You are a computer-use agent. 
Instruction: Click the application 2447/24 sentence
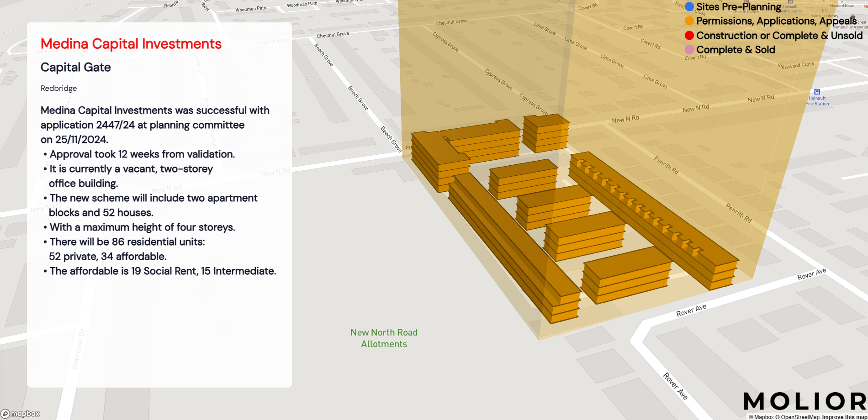pyautogui.click(x=155, y=125)
